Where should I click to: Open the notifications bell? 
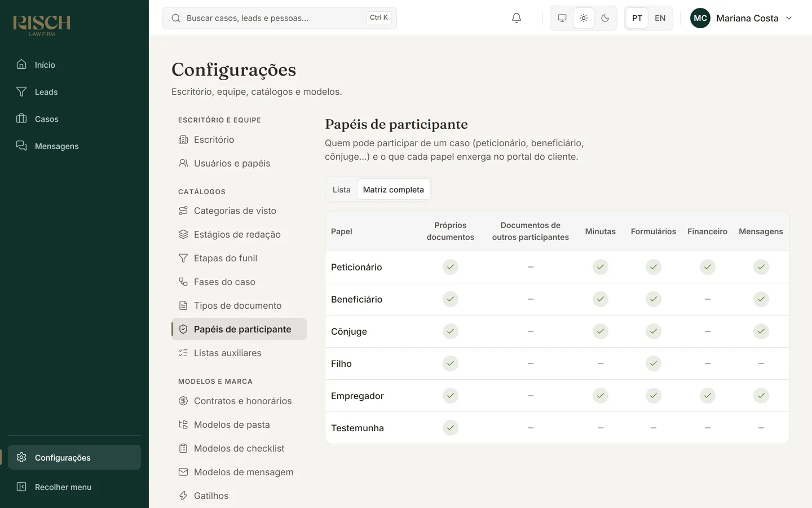point(517,18)
